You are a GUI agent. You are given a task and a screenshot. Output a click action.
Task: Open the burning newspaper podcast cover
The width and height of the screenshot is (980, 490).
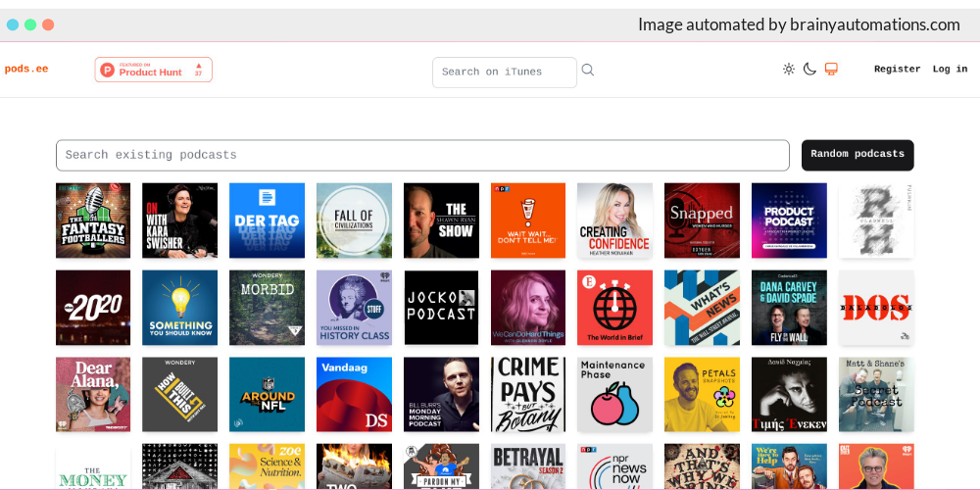pyautogui.click(x=355, y=466)
